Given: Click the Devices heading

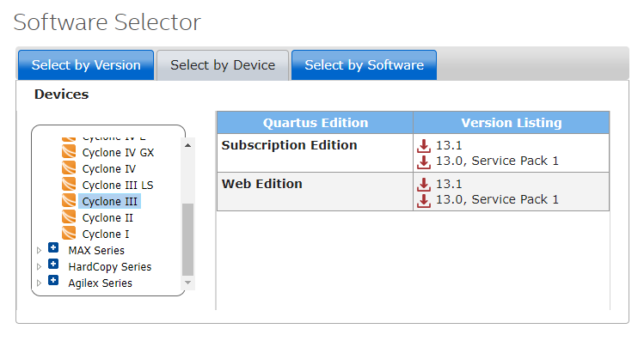Looking at the screenshot, I should (x=62, y=94).
